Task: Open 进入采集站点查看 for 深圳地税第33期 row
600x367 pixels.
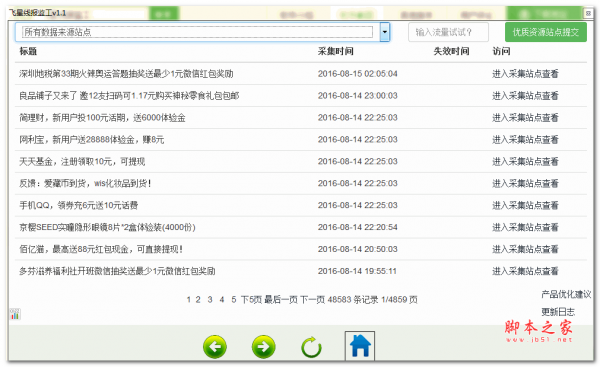Action: click(x=525, y=73)
